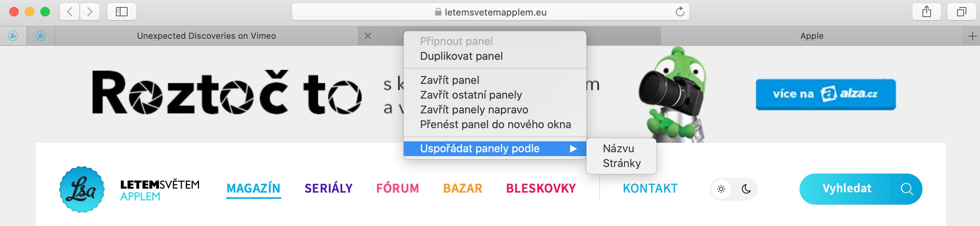Open the Apple tab
The height and width of the screenshot is (226, 980).
tap(812, 36)
